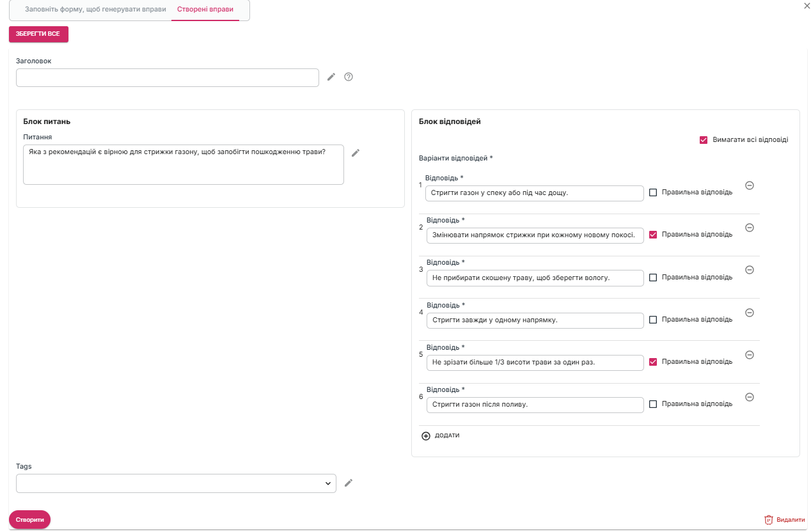
Task: Mark answer 4 as correct answer
Action: click(653, 320)
